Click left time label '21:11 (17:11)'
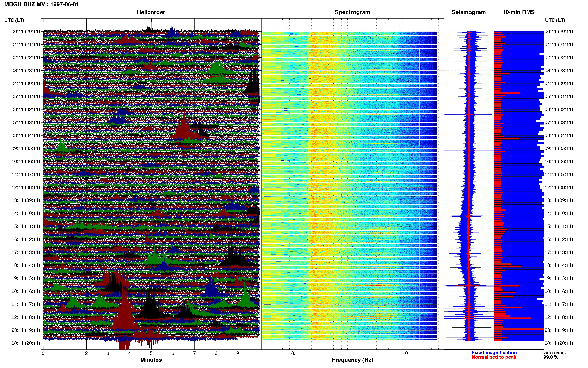588x368 pixels. tap(26, 304)
